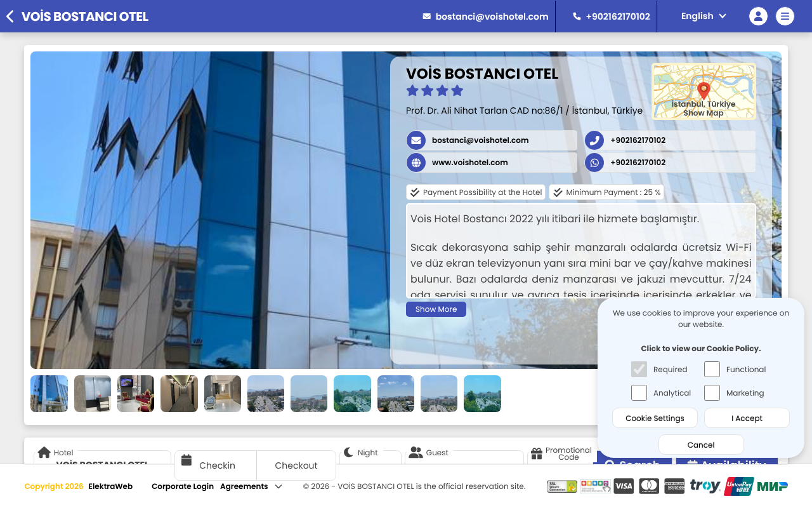
Task: Click the gift icon for Promotional Code
Action: [537, 453]
